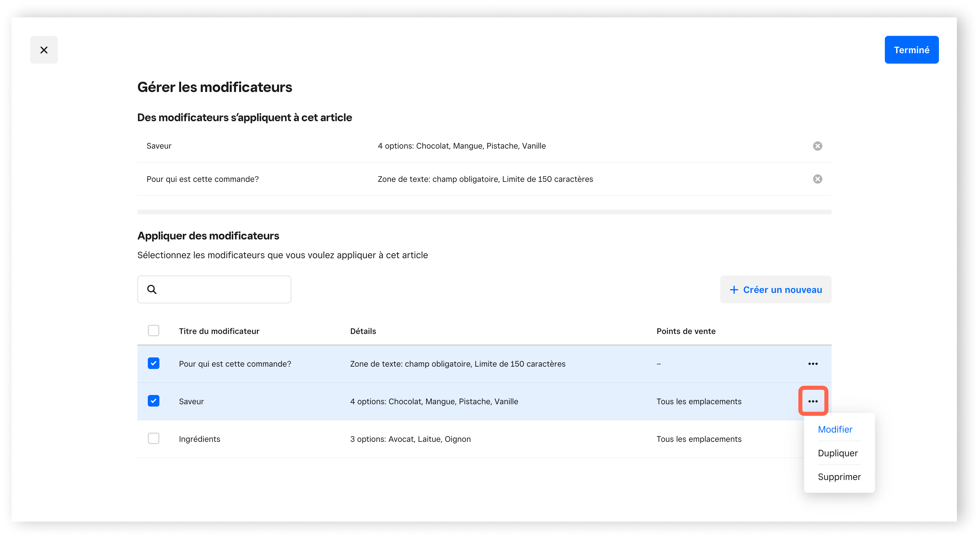980x539 pixels.
Task: Uncheck the 'Pour qui est cette commande?' checkbox
Action: (x=153, y=363)
